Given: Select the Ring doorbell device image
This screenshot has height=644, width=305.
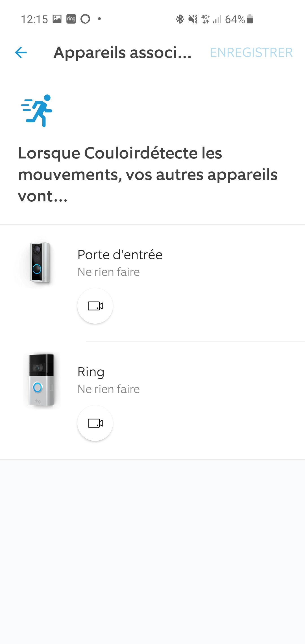Looking at the screenshot, I should click(41, 380).
